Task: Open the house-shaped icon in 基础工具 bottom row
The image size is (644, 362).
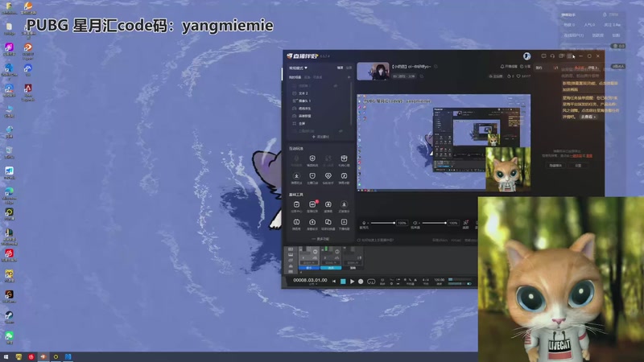Action: pyautogui.click(x=312, y=222)
